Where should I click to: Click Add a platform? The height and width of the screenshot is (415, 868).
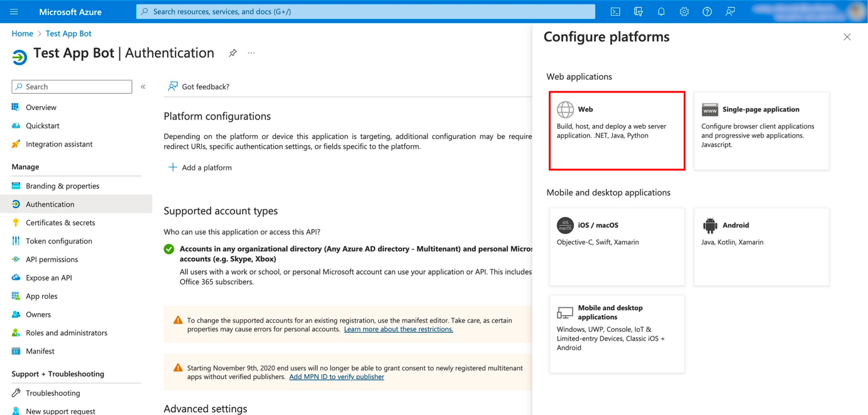point(201,167)
